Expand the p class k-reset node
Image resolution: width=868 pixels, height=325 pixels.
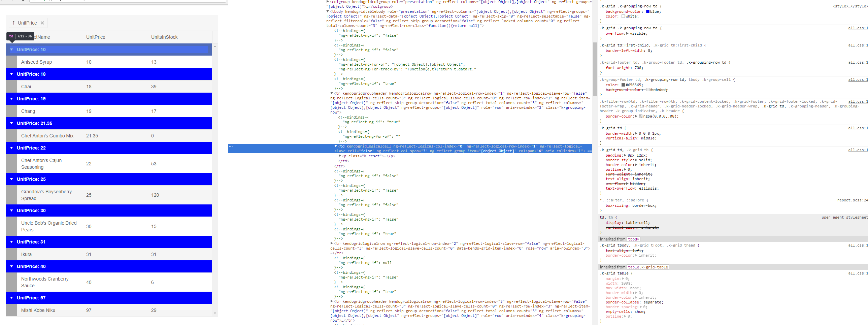(340, 156)
